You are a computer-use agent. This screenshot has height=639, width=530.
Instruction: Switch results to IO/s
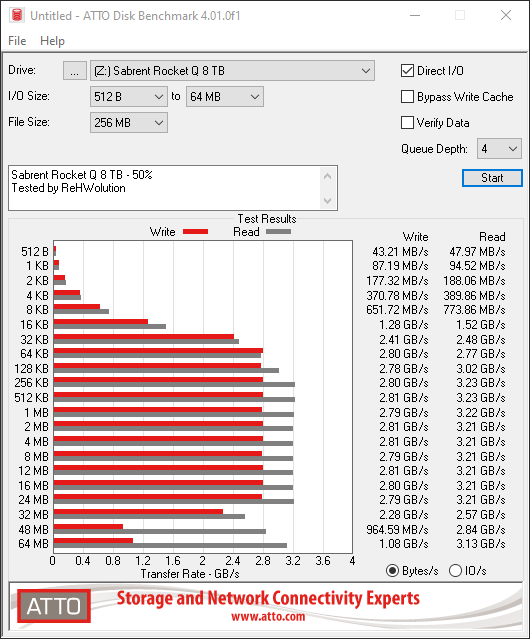tap(455, 571)
